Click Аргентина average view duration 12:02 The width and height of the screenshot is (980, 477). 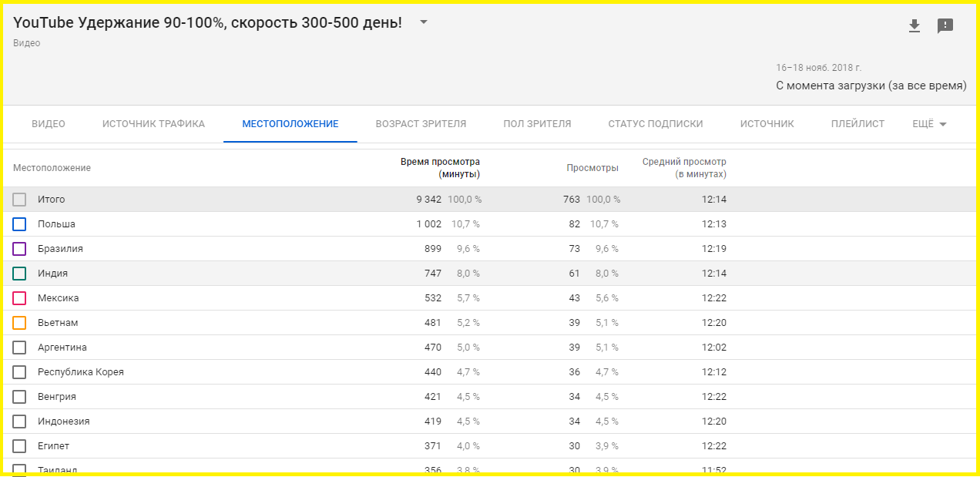pyautogui.click(x=714, y=348)
